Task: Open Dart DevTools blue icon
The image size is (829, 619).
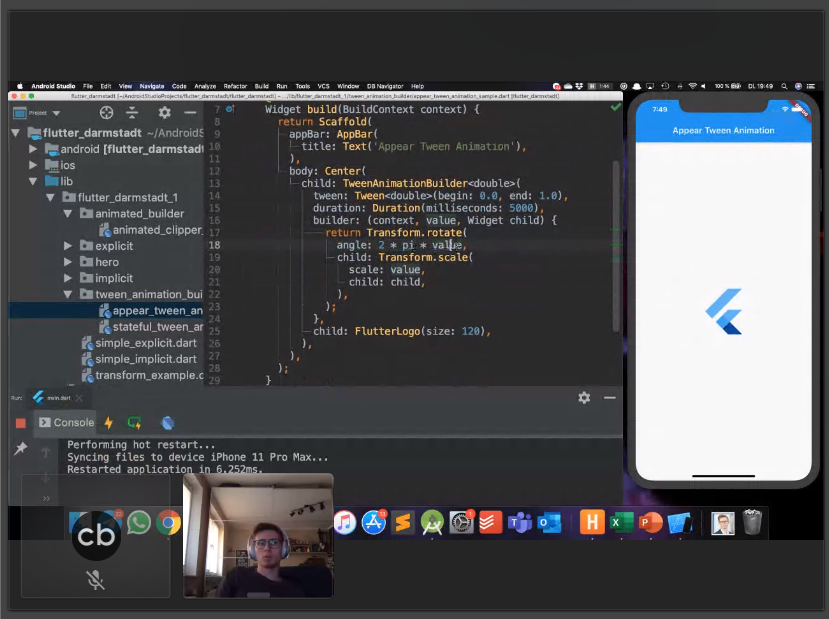Action: coord(168,422)
